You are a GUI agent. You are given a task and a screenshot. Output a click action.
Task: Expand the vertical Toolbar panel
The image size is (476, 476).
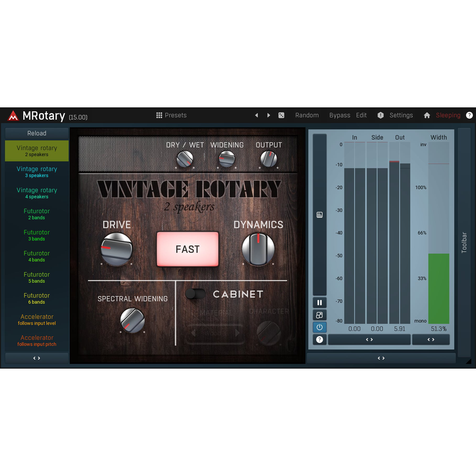click(464, 243)
